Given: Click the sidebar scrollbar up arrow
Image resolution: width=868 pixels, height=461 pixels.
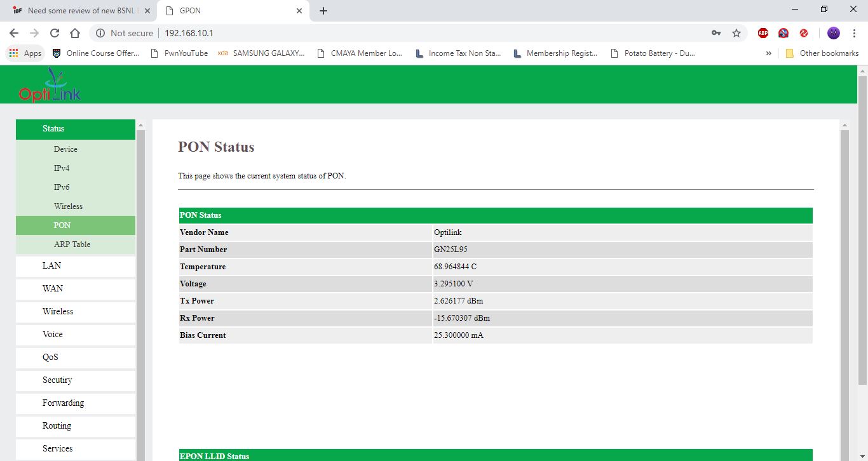Looking at the screenshot, I should coord(140,124).
